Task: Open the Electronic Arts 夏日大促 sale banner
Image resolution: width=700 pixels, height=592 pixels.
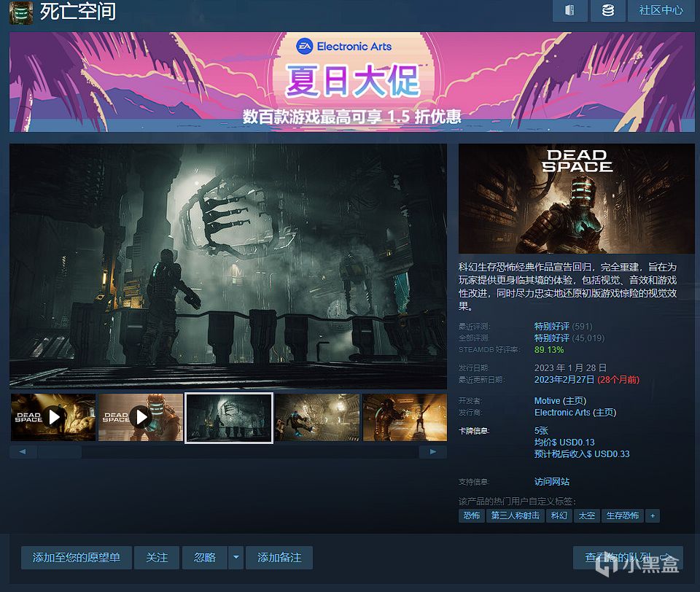Action: tap(351, 82)
